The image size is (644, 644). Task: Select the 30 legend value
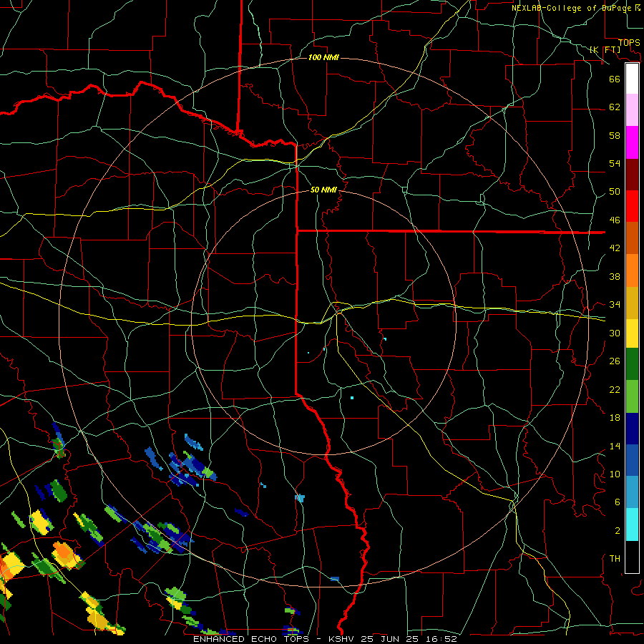615,333
